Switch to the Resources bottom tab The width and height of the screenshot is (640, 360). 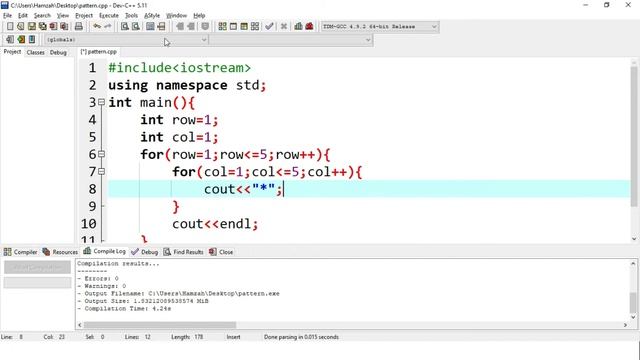[x=60, y=252]
